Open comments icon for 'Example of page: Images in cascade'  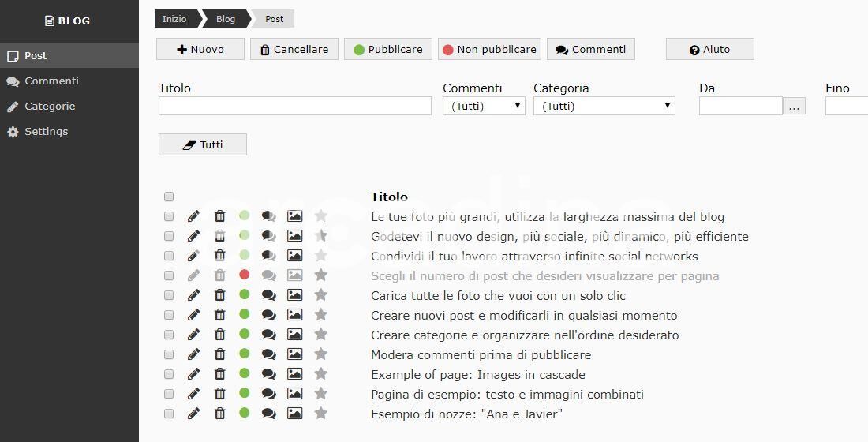(268, 374)
